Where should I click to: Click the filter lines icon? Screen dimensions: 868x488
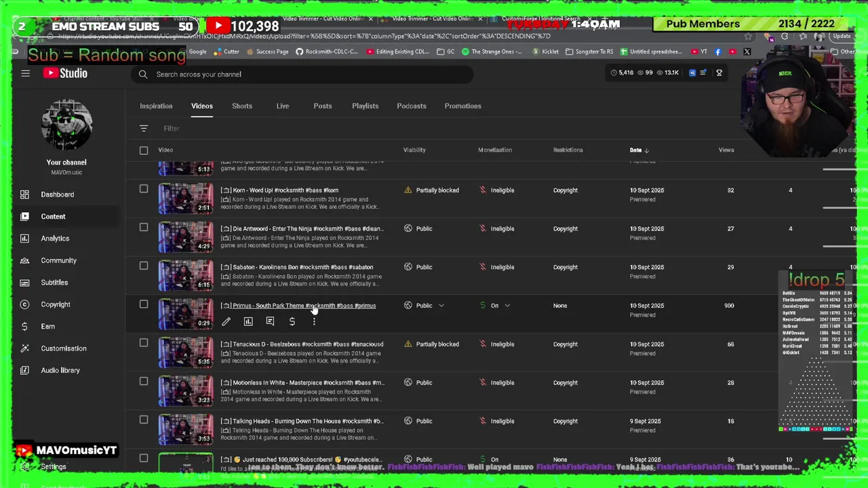144,128
